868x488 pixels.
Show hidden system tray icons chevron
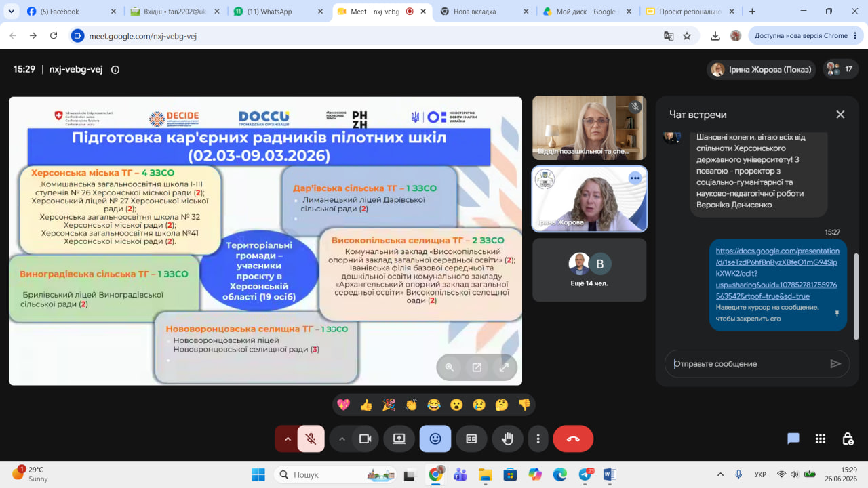719,474
